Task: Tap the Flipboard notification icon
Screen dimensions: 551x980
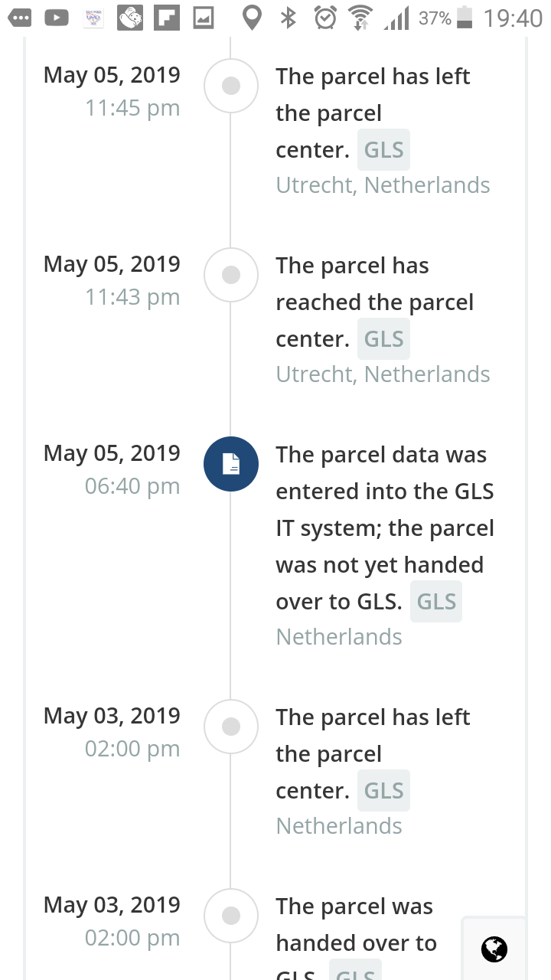Action: click(x=166, y=18)
